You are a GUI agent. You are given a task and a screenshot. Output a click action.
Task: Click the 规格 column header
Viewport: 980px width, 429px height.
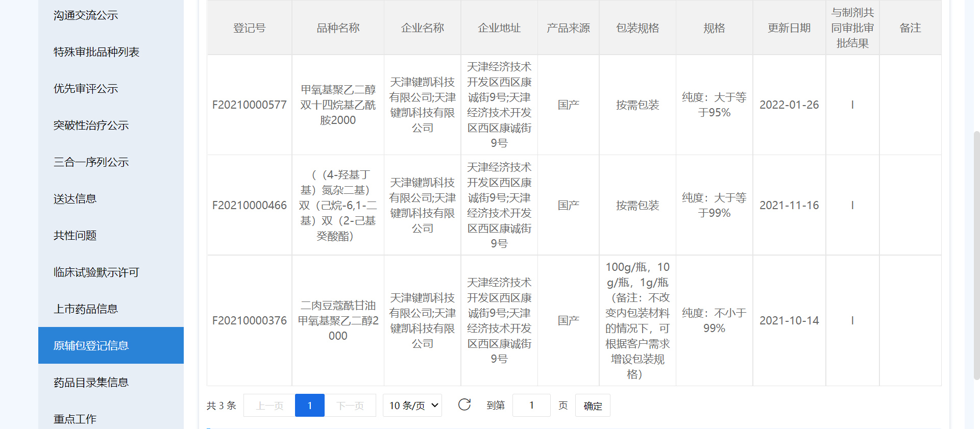[x=714, y=28]
